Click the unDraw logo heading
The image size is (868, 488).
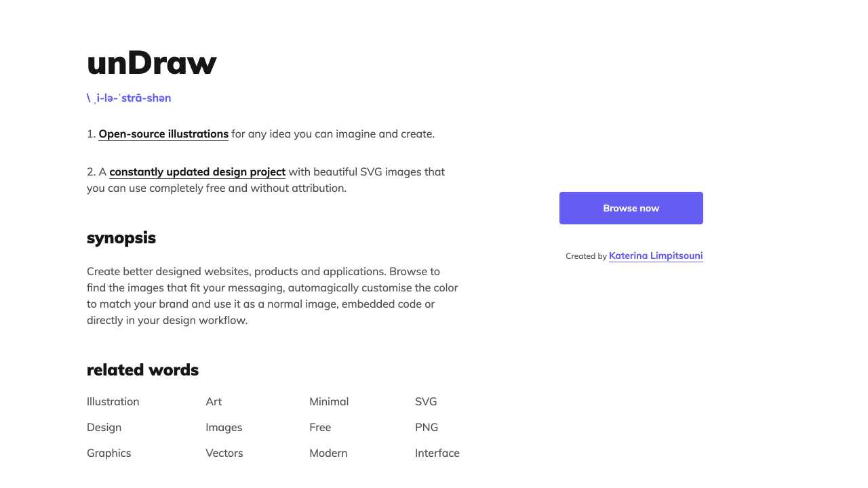point(151,63)
